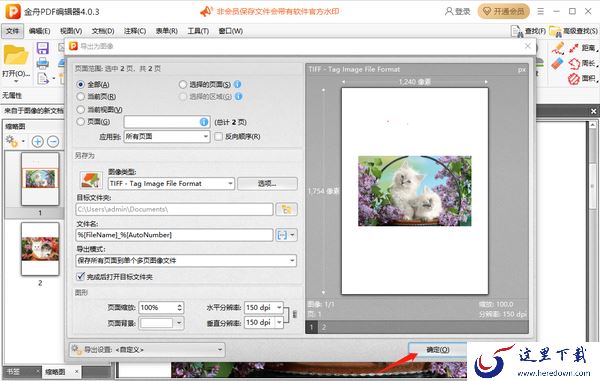The width and height of the screenshot is (600, 381).
Task: Adjust the 页面缩放 100% spinner arrows
Action: 179,307
